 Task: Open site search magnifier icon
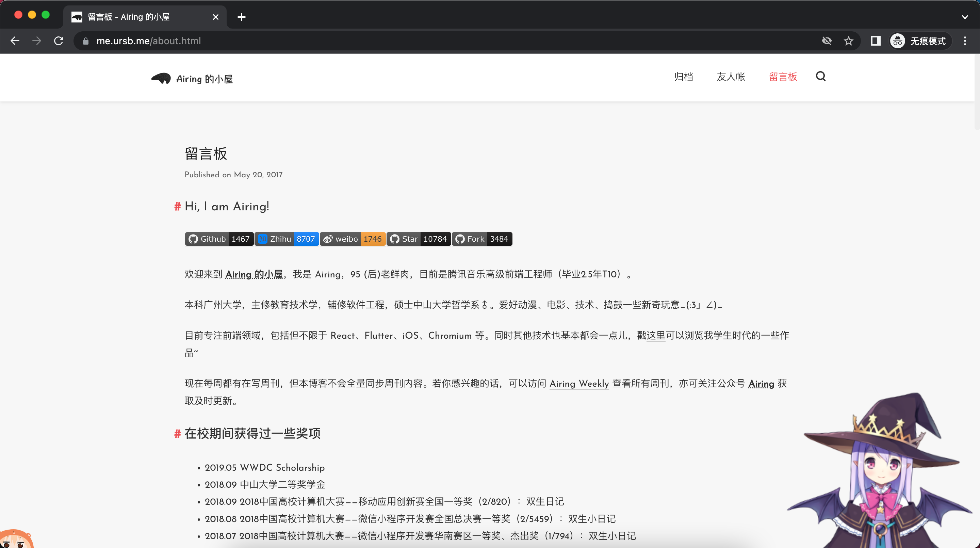click(821, 77)
